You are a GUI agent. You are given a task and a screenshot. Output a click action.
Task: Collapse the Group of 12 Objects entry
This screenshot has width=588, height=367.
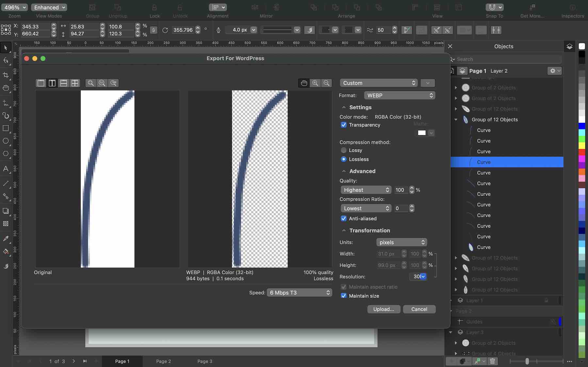(x=456, y=120)
